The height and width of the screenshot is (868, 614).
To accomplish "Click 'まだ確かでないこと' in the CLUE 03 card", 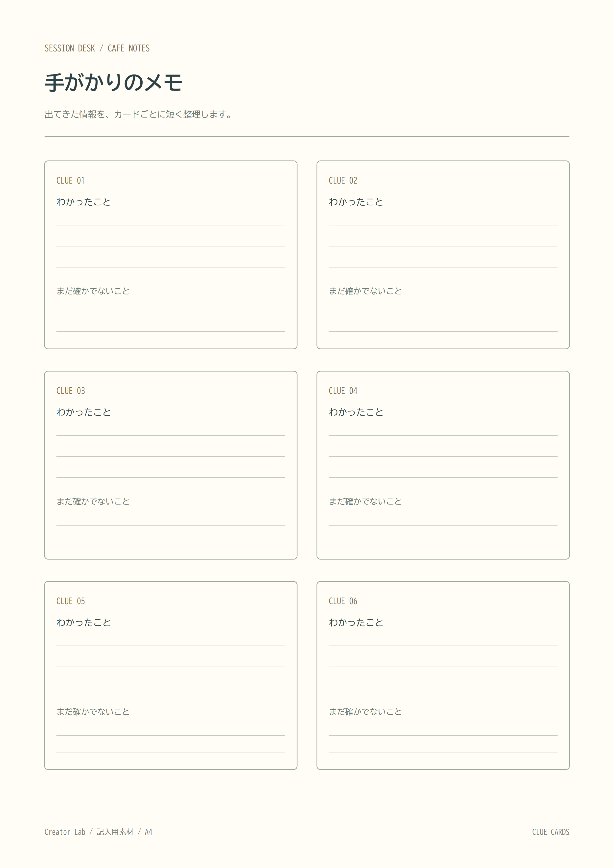I will pyautogui.click(x=93, y=501).
